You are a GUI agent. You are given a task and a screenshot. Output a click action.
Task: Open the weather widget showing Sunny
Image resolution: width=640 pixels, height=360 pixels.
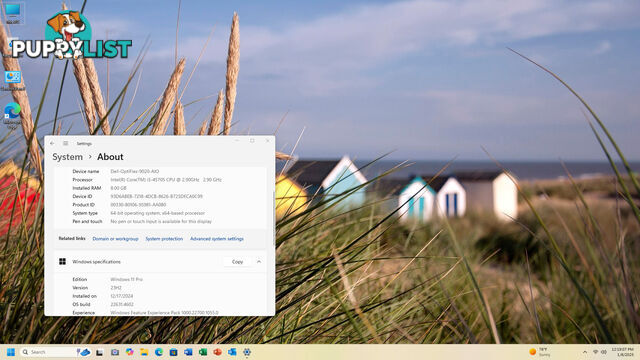point(540,352)
